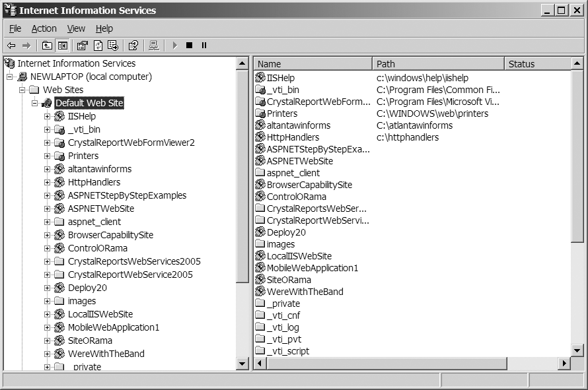Open the View menu

coord(76,28)
